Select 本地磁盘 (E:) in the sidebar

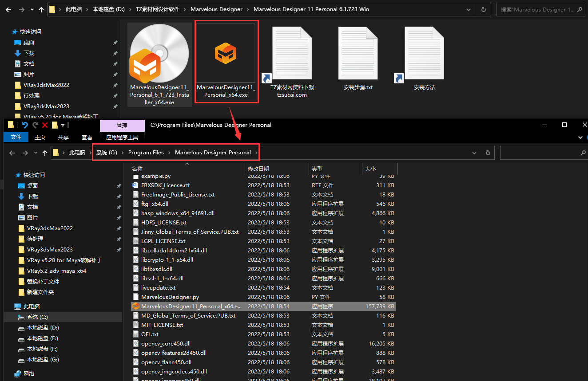tap(43, 338)
